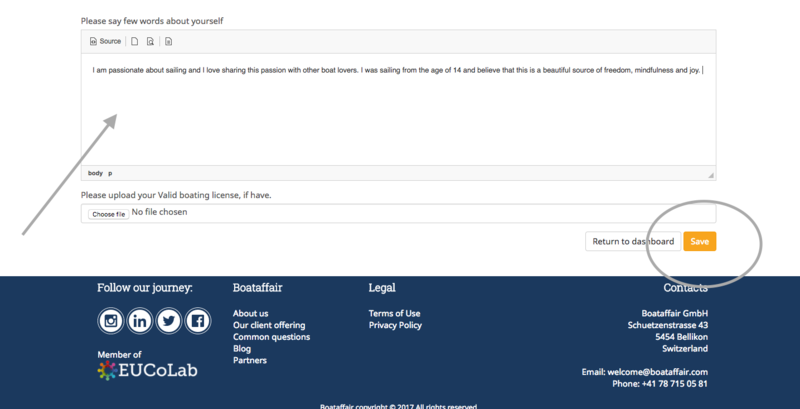Viewport: 800px width, 409px height.
Task: Save the profile with the orange button
Action: coord(699,241)
